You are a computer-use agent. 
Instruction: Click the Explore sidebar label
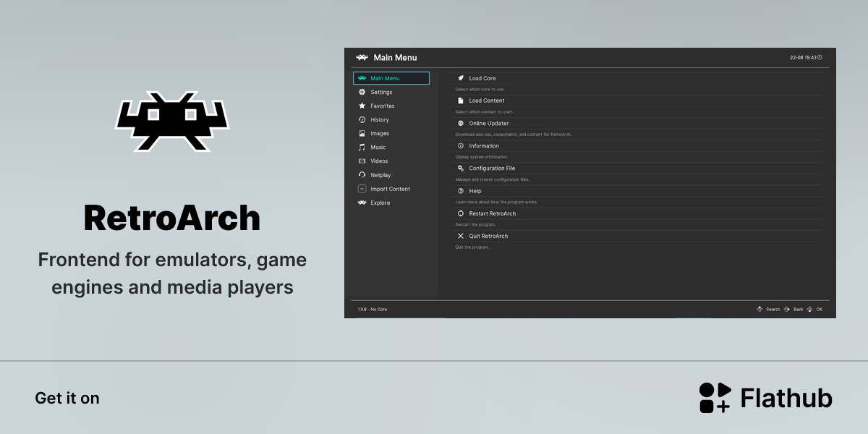click(380, 203)
